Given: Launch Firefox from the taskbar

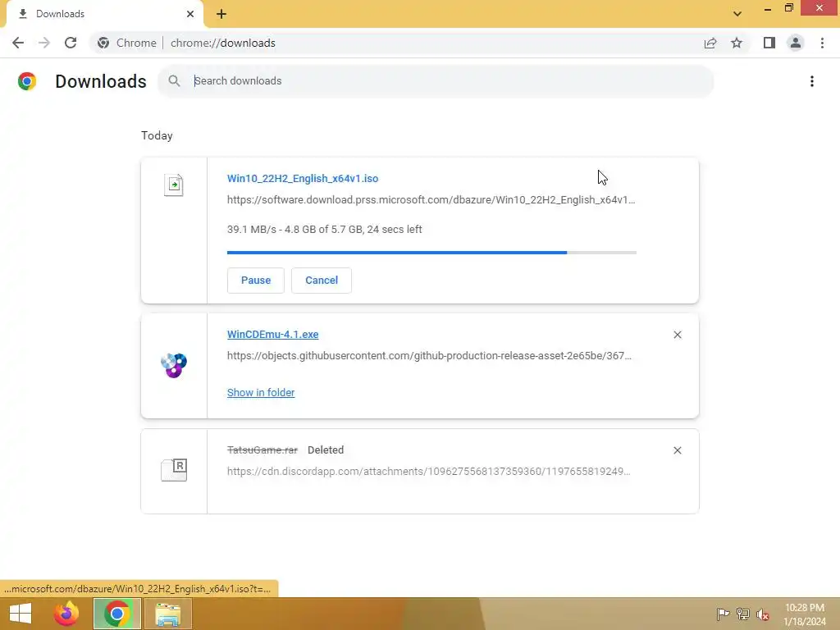Looking at the screenshot, I should tap(66, 614).
